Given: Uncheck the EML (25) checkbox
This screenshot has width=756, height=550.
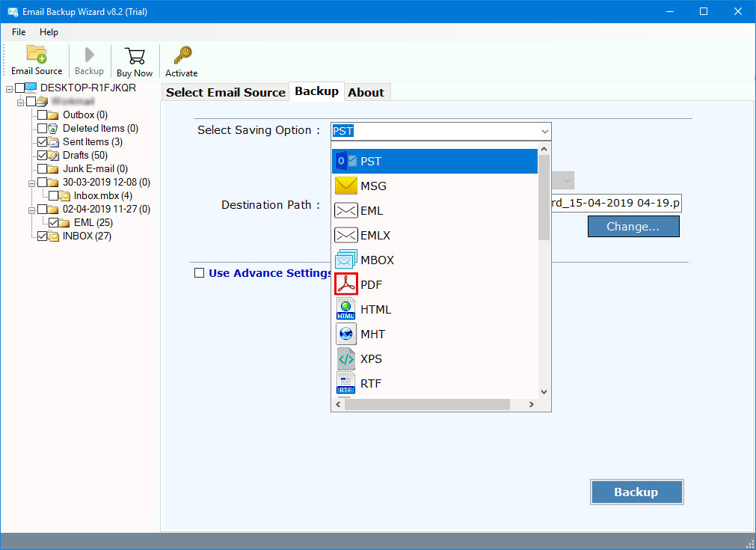Looking at the screenshot, I should point(53,222).
